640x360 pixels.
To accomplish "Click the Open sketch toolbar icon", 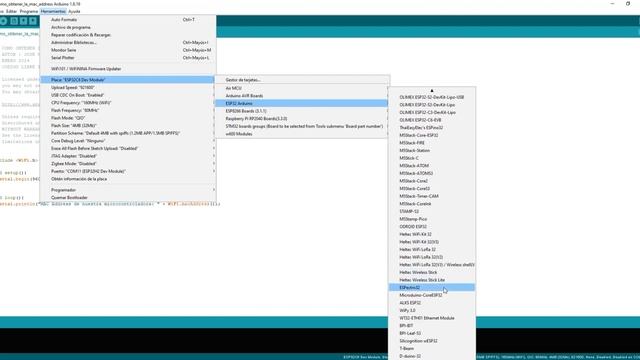I will [23, 21].
